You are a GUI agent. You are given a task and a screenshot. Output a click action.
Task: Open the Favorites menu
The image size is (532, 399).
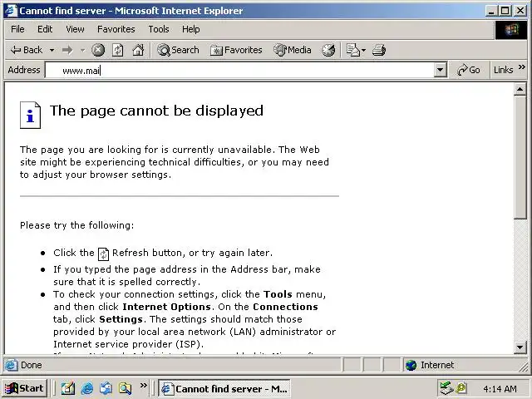click(116, 29)
